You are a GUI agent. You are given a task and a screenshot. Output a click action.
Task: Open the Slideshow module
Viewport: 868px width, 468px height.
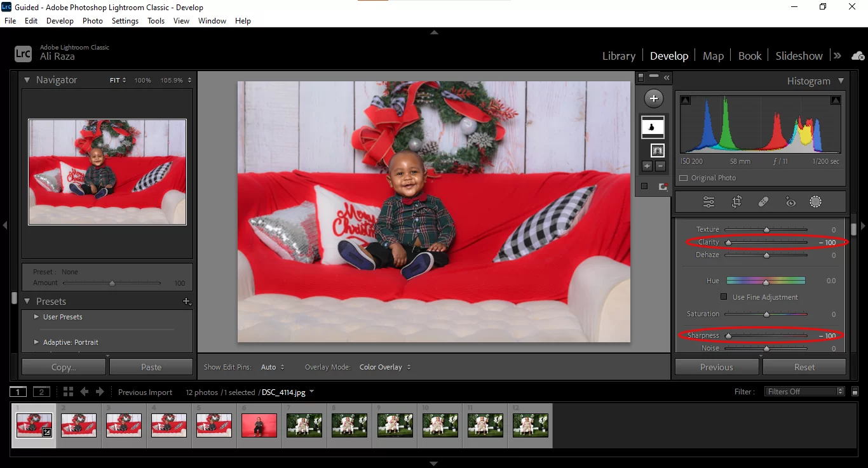[799, 56]
